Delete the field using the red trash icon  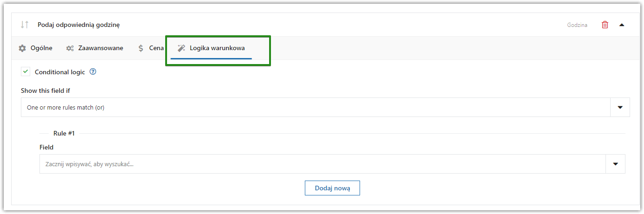click(605, 25)
